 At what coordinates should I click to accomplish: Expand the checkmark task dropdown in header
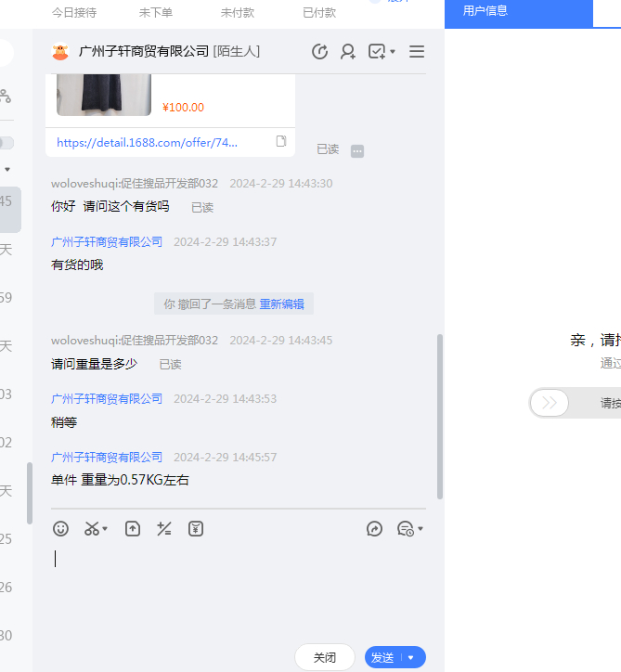click(392, 52)
